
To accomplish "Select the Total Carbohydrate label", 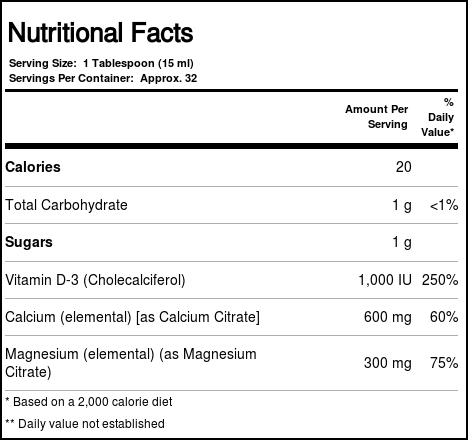I will tap(66, 205).
